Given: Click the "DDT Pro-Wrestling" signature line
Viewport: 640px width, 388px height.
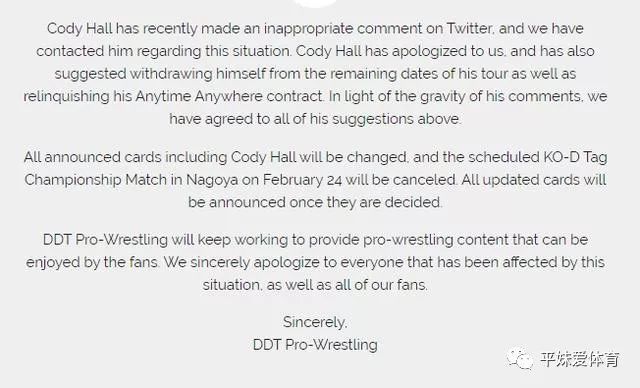Looking at the screenshot, I should [x=315, y=345].
